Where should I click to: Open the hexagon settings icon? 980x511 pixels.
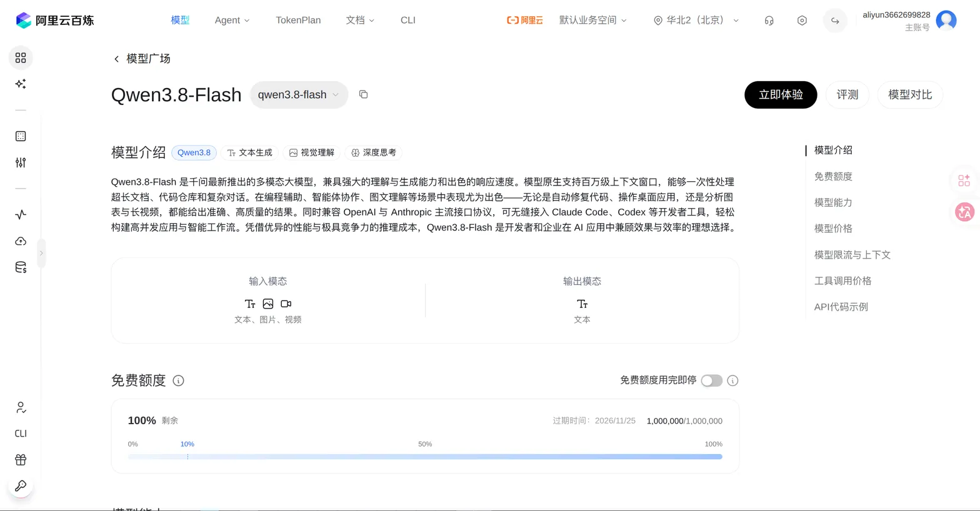(802, 21)
